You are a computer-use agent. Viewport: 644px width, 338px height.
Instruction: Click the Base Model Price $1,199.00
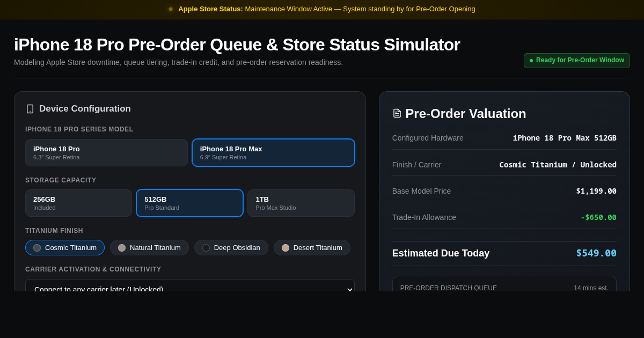click(596, 191)
